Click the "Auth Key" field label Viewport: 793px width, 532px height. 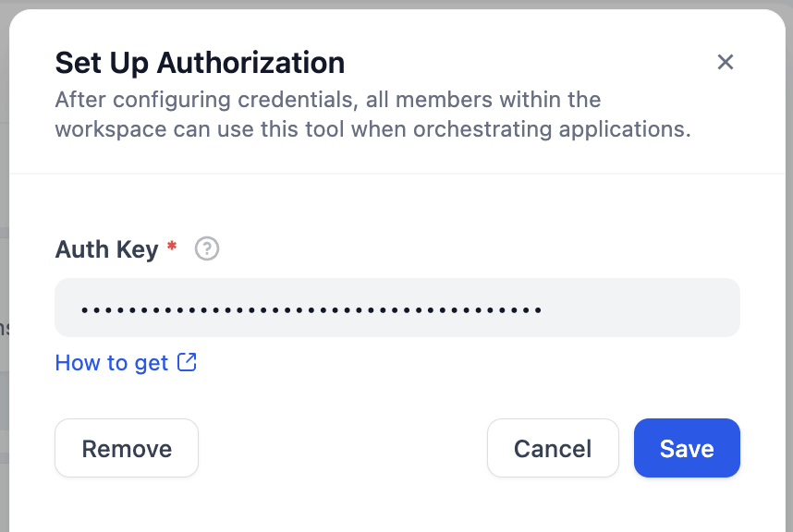click(106, 249)
